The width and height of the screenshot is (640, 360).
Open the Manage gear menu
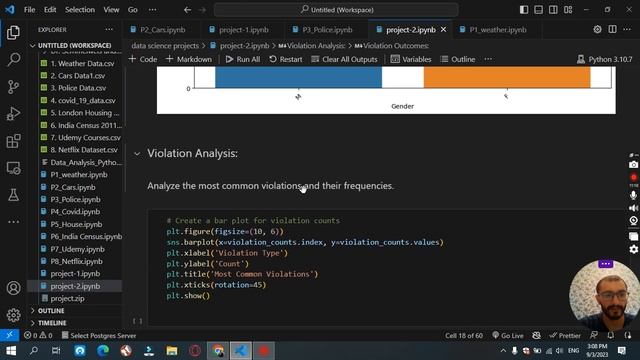coord(13,315)
